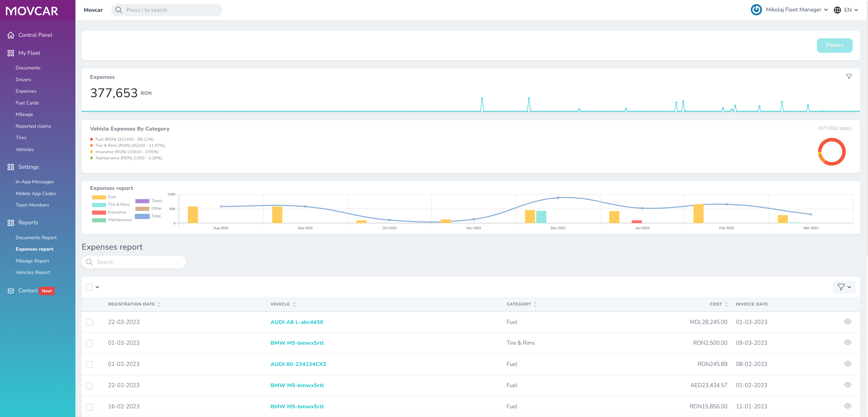Sort by Registration Date column arrows
The width and height of the screenshot is (868, 417).
click(159, 305)
